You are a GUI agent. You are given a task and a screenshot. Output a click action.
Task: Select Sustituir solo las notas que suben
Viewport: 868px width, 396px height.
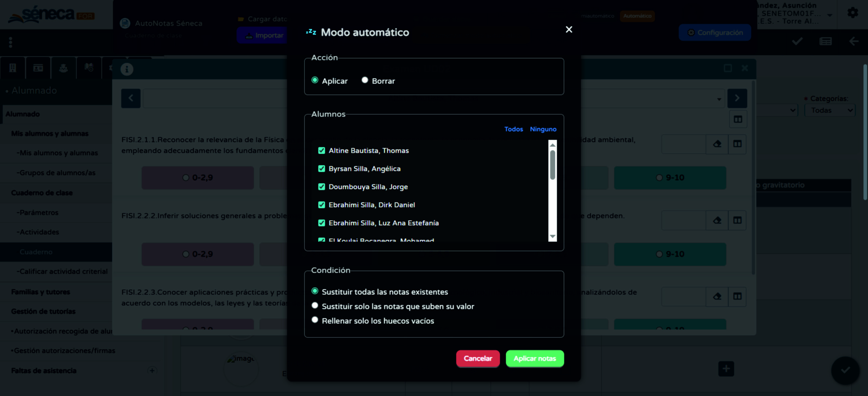315,306
